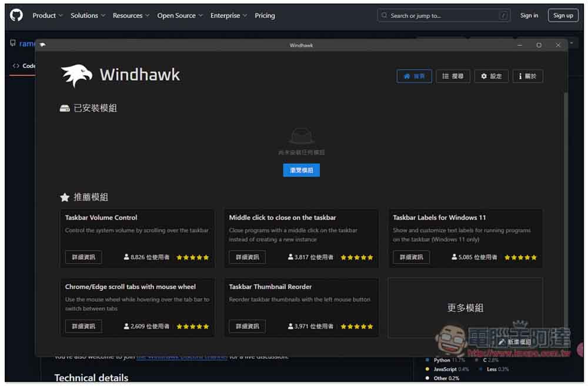Click the GitHub logo icon
Image resolution: width=588 pixels, height=386 pixels.
click(x=16, y=15)
